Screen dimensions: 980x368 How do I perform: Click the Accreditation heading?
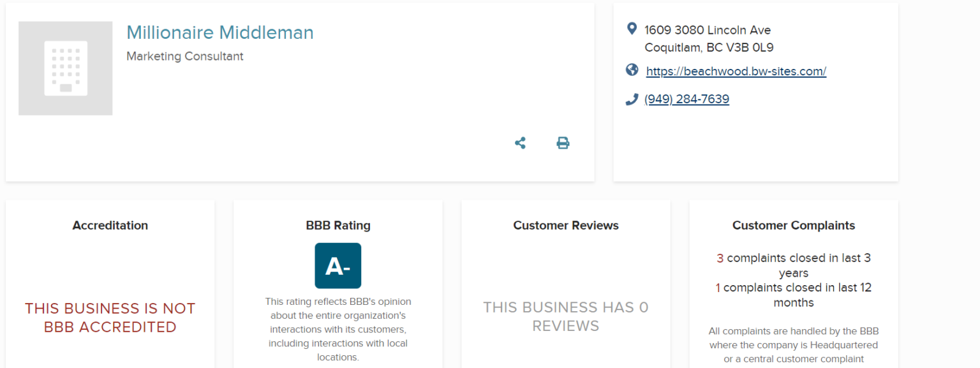tap(110, 225)
